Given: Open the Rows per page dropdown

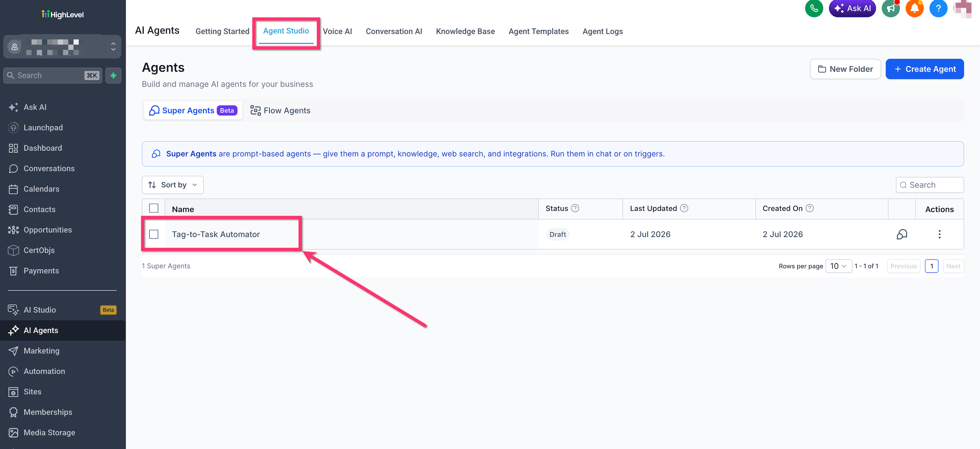Looking at the screenshot, I should tap(839, 266).
